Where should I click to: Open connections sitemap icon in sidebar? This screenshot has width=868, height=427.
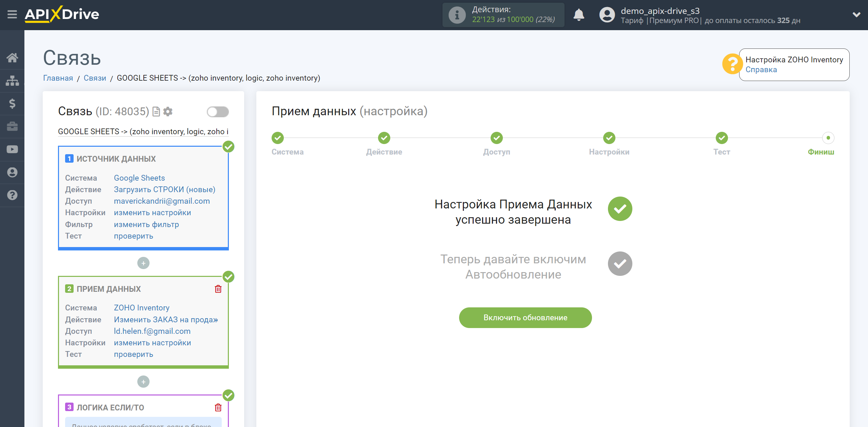12,81
